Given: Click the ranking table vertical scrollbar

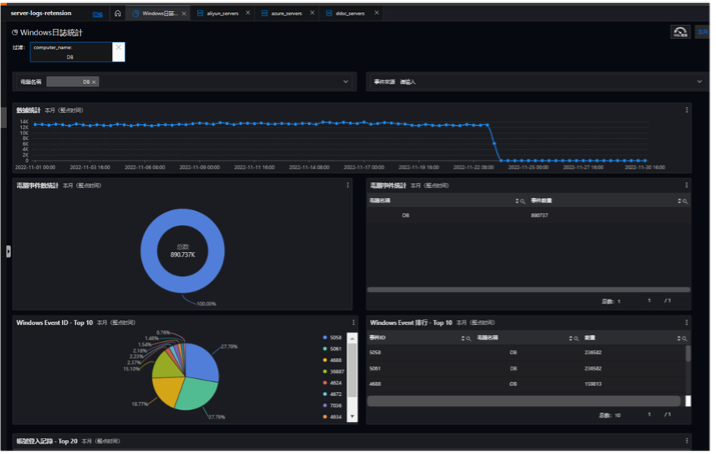Looking at the screenshot, I should [x=688, y=354].
